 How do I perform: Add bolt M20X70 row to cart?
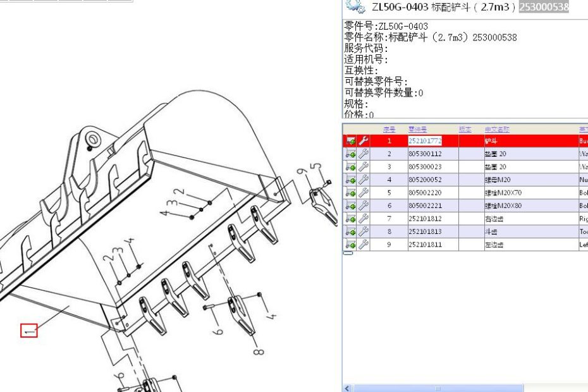(350, 193)
